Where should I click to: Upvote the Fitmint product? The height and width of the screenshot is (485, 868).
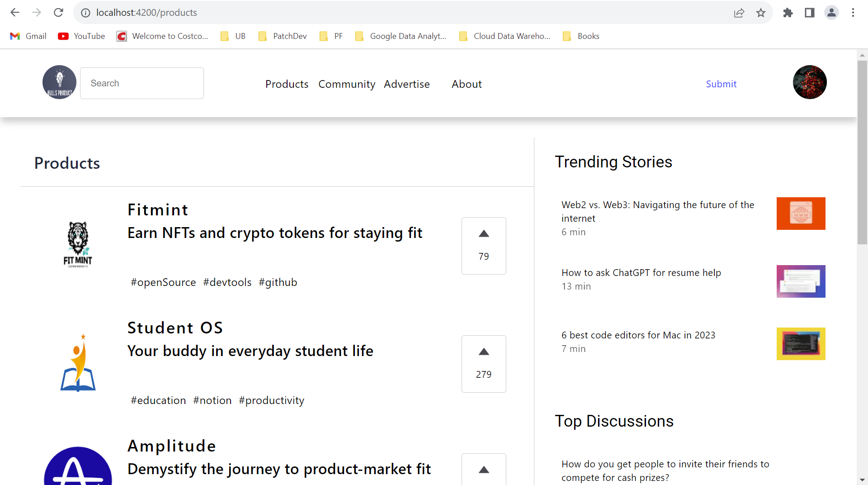pos(484,234)
